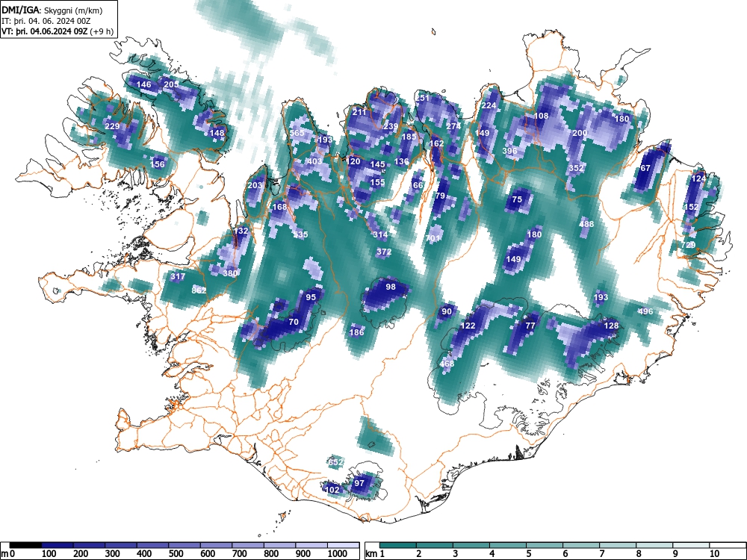Screen dimensions: 747x560
Task: Click the visibility value 729 on the map
Action: pos(688,245)
